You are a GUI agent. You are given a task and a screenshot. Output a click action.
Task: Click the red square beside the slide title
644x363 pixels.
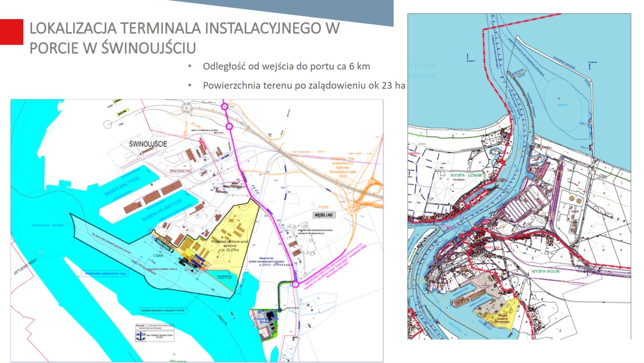[11, 32]
